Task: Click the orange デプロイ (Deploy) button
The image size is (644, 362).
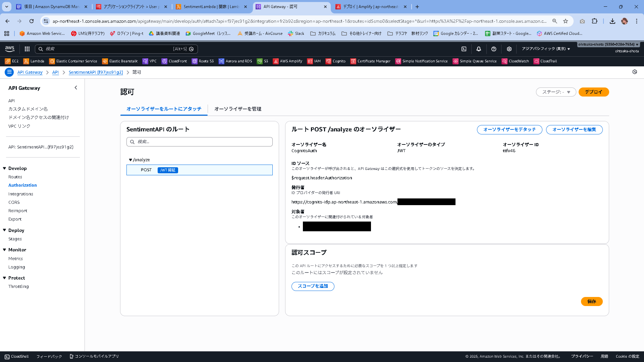Action: click(593, 92)
